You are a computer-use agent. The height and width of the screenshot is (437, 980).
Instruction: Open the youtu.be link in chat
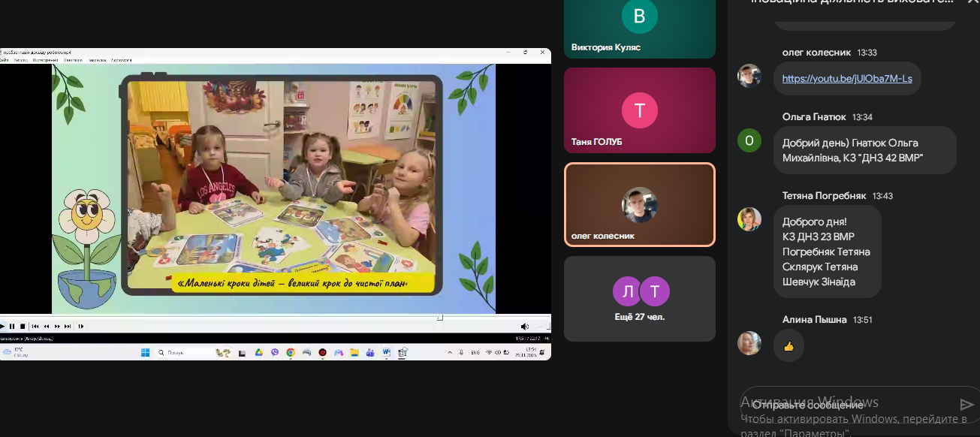tap(847, 79)
